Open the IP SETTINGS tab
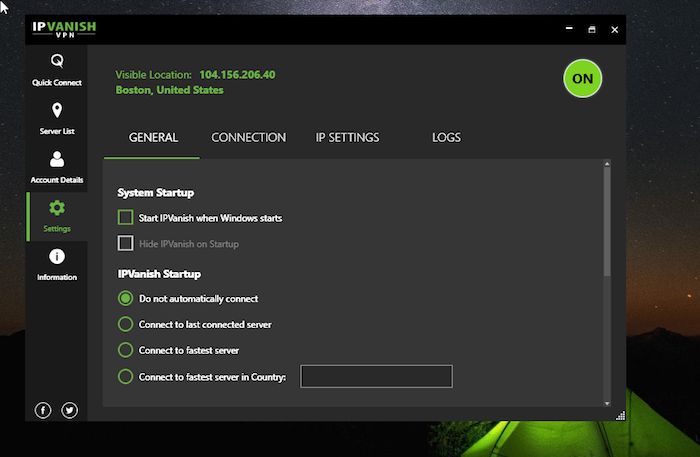Viewport: 700px width, 457px height. coord(347,137)
